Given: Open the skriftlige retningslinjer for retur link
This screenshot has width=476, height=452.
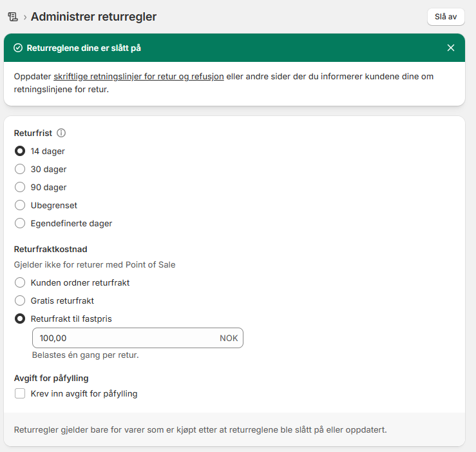Looking at the screenshot, I should point(138,76).
